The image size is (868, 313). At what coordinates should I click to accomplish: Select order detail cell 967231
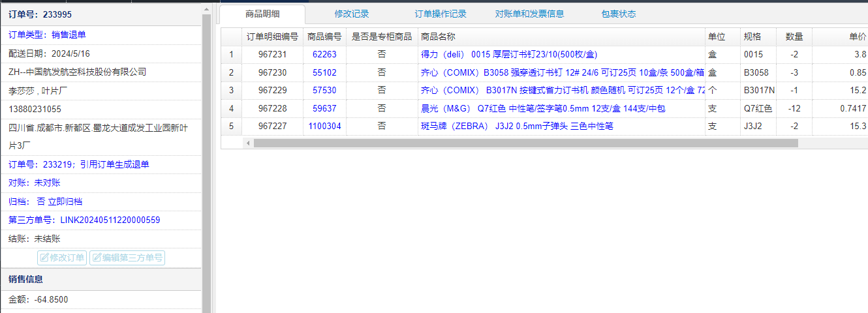(x=272, y=55)
